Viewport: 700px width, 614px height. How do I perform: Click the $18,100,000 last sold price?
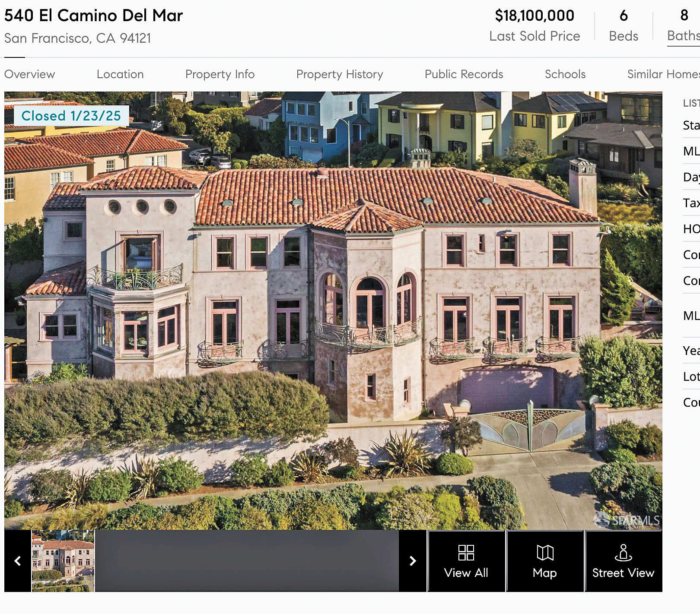535,16
